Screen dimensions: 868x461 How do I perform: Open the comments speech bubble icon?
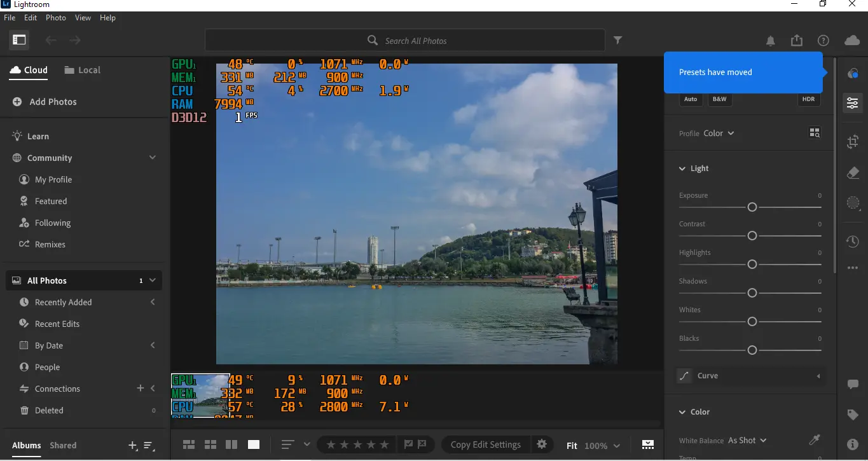tap(853, 384)
